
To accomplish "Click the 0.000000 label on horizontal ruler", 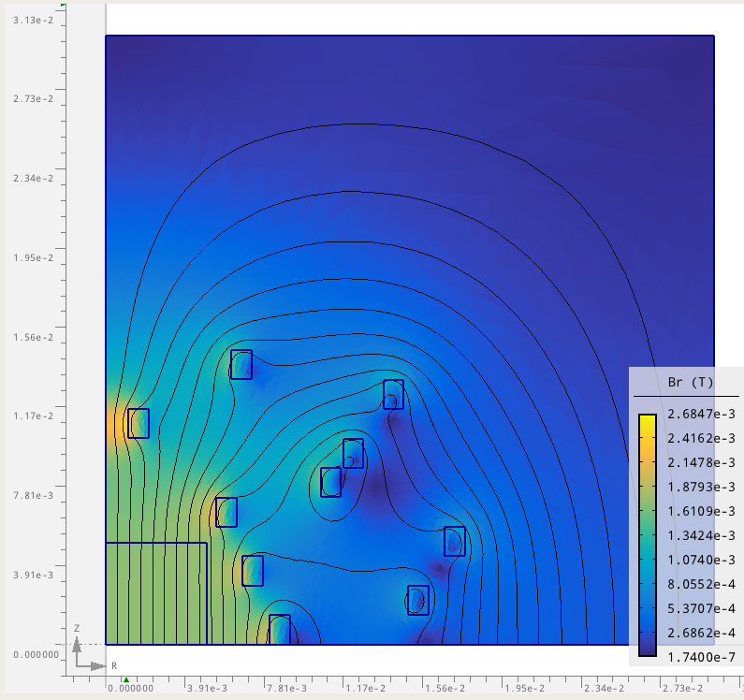I will pyautogui.click(x=130, y=689).
